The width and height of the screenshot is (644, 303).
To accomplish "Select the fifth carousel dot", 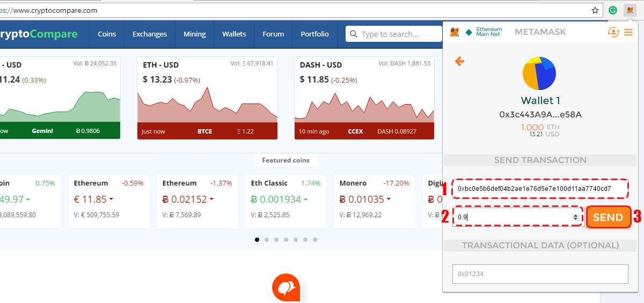I will click(x=296, y=240).
